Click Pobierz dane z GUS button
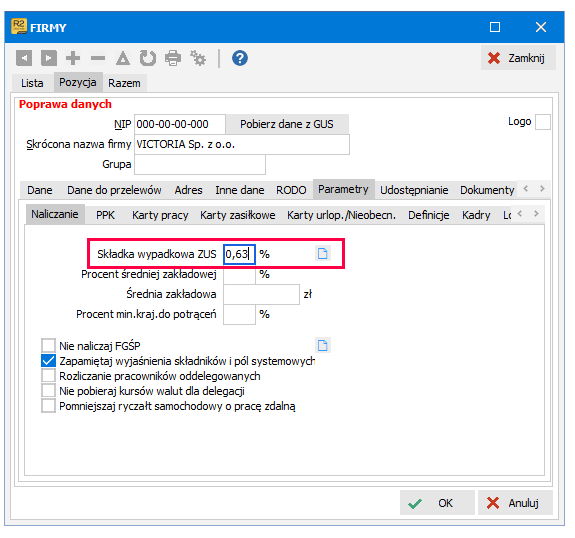Screen dimensions: 575x538 coord(287,124)
